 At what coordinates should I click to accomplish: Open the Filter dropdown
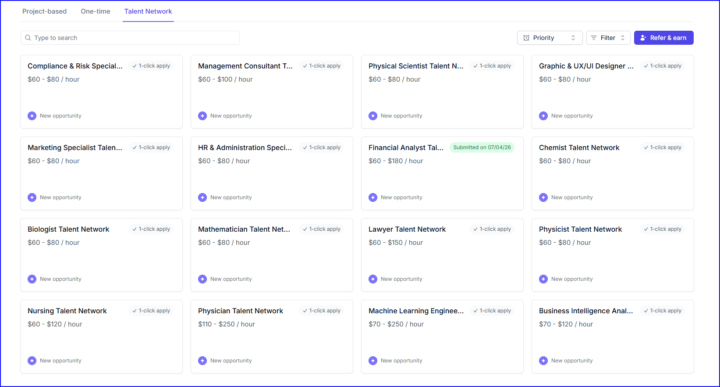tap(608, 38)
